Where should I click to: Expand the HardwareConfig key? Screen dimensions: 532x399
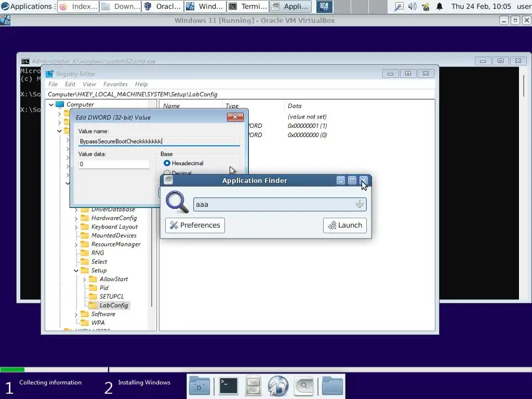click(76, 219)
